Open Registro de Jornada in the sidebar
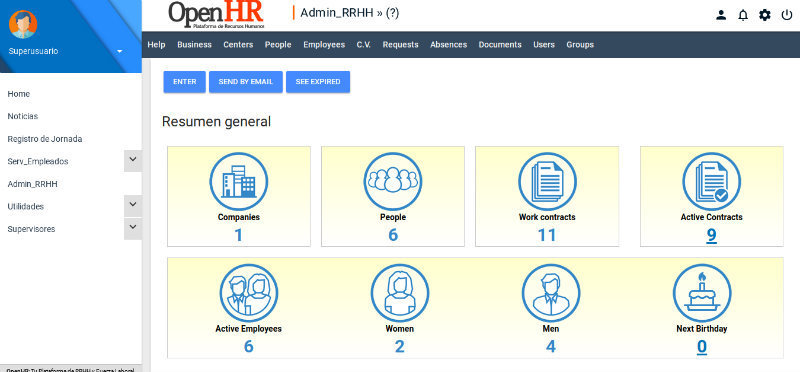This screenshot has height=372, width=800. tap(45, 139)
